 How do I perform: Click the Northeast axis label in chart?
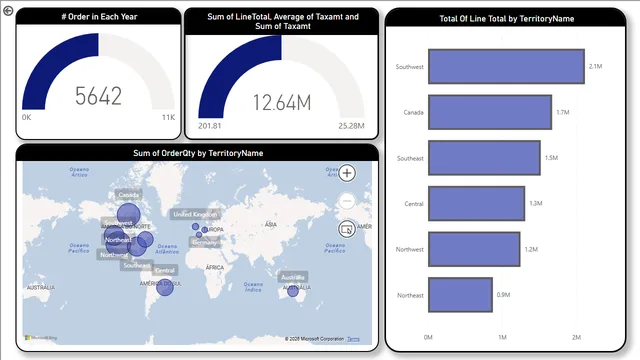point(410,295)
